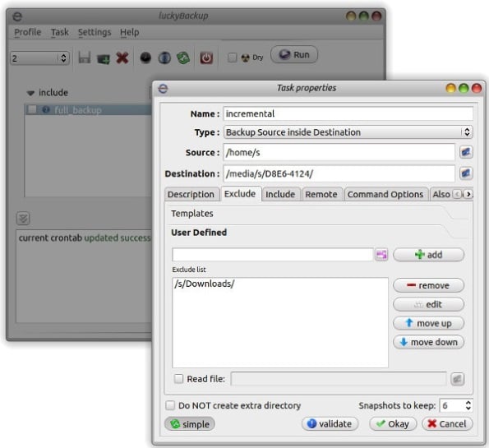Browse for Source folder using its icon
The height and width of the screenshot is (448, 489).
[x=466, y=152]
